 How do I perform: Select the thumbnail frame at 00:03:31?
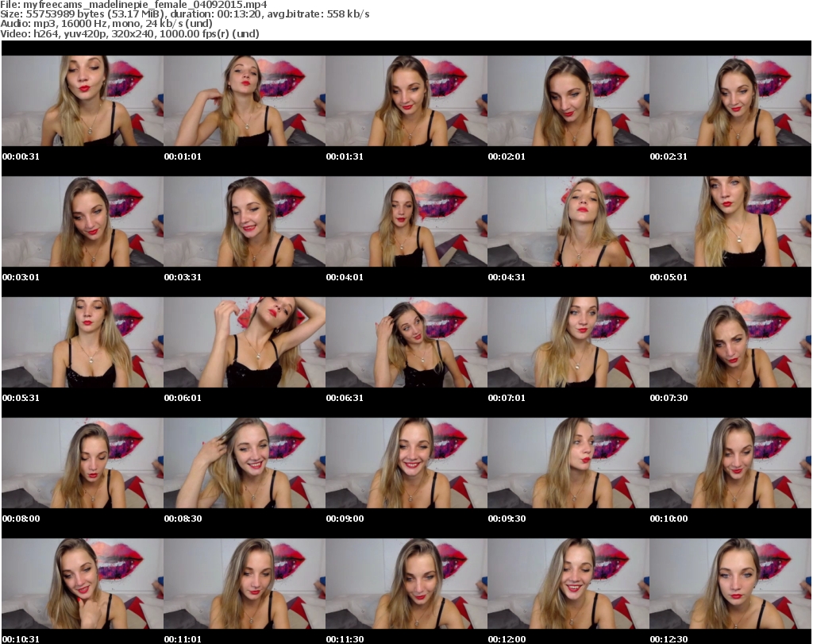245,222
